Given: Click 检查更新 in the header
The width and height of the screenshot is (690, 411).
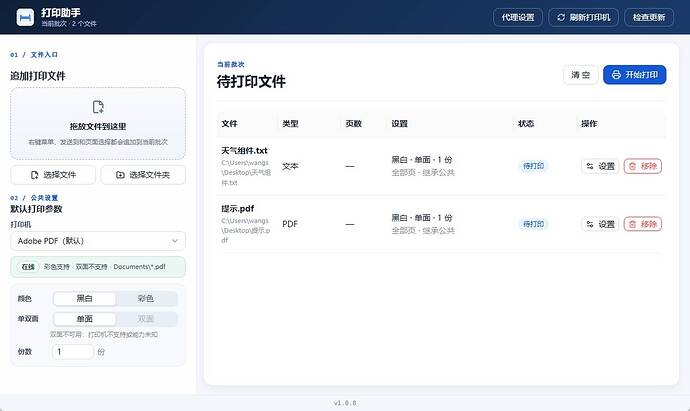Looking at the screenshot, I should pos(649,17).
